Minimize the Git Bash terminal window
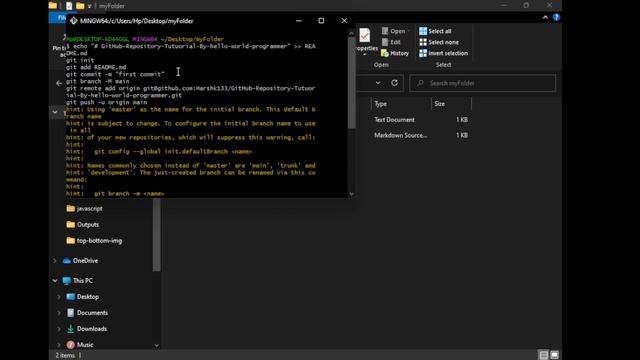 [x=299, y=21]
